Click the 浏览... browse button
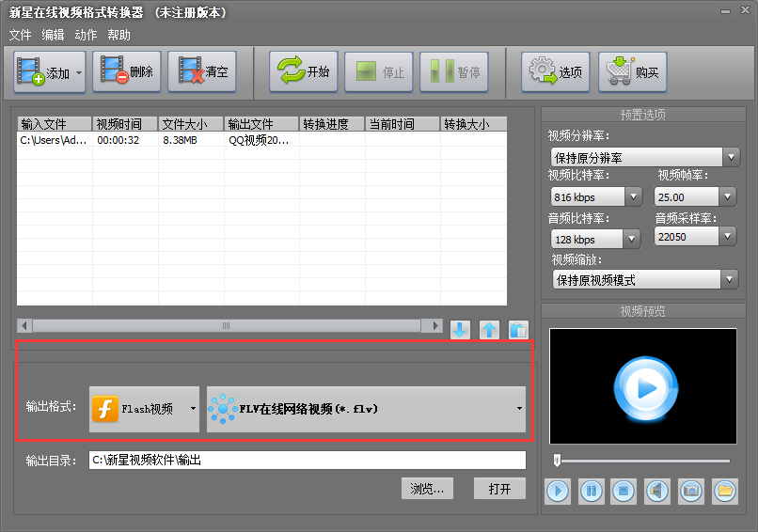758x532 pixels. pyautogui.click(x=427, y=489)
